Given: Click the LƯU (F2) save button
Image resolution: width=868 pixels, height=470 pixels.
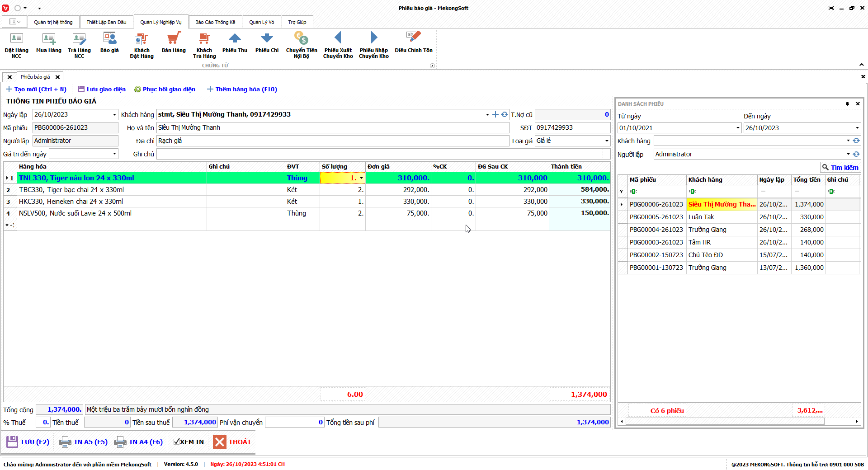Looking at the screenshot, I should tap(28, 442).
